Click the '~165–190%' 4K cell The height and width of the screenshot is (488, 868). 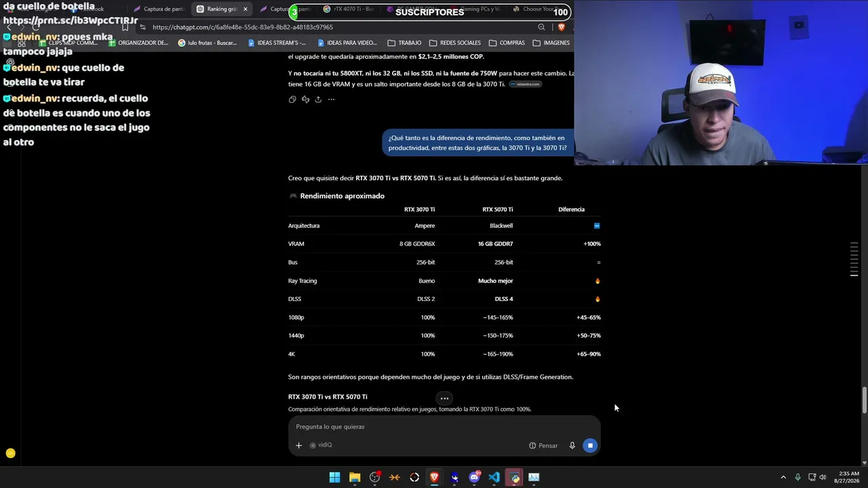pos(498,354)
